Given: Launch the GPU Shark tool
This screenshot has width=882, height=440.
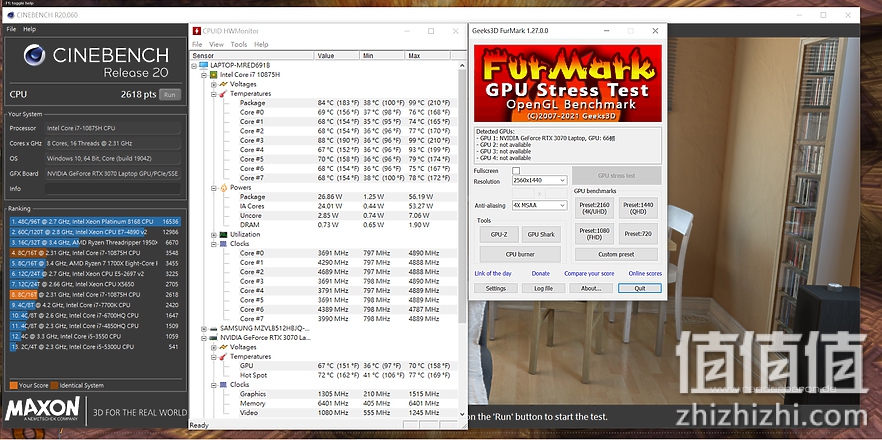Looking at the screenshot, I should (541, 235).
